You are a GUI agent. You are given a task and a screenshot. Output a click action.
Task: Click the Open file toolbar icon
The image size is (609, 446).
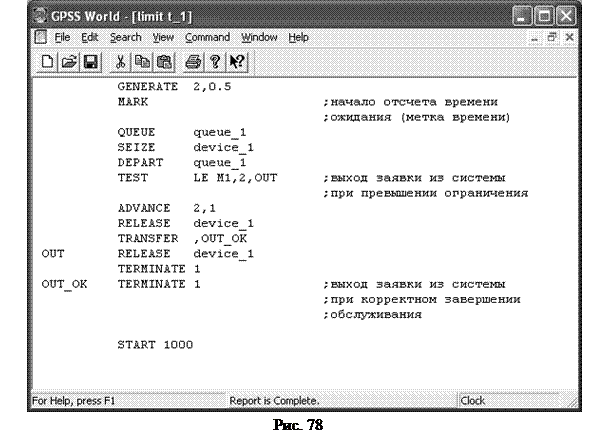coord(69,62)
